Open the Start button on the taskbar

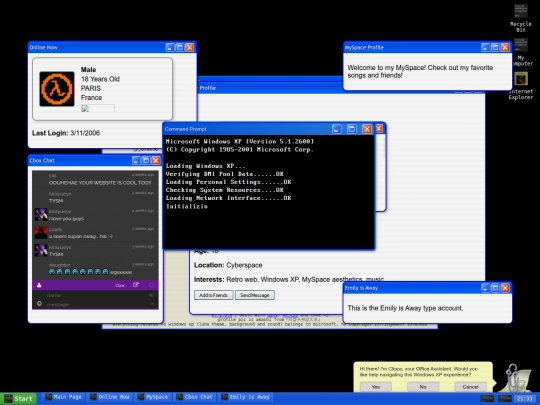[19, 398]
